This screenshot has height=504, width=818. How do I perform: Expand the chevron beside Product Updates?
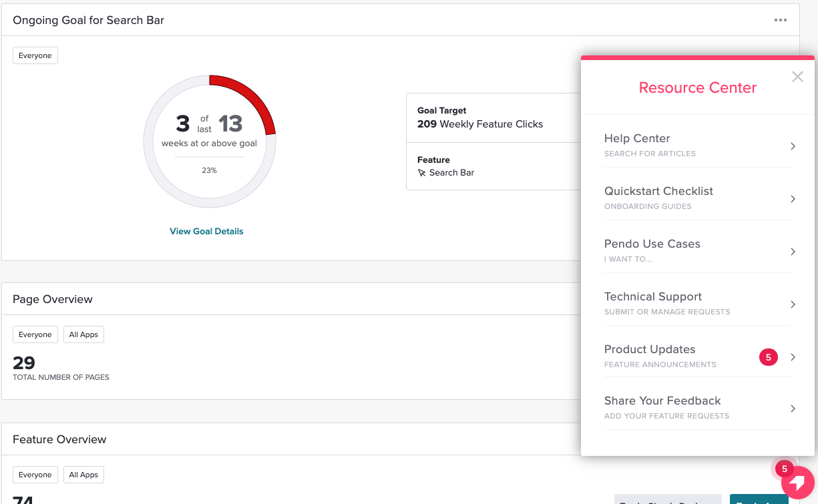(793, 357)
